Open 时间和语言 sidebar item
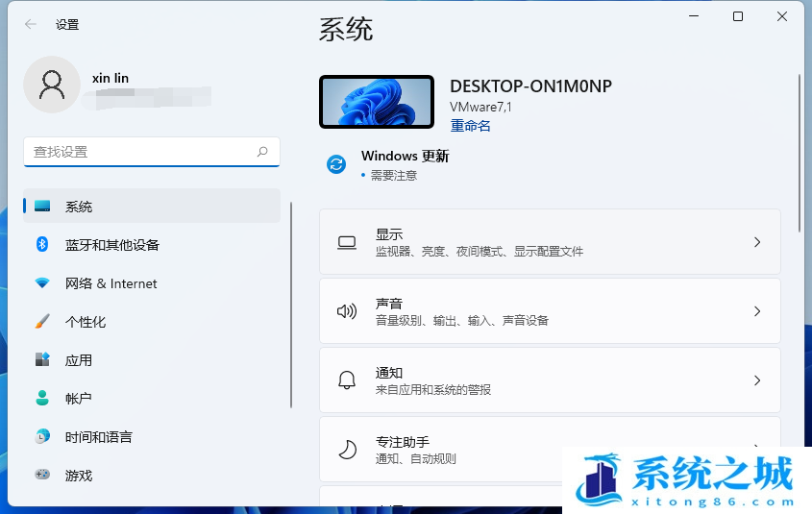The height and width of the screenshot is (514, 812). pos(98,437)
